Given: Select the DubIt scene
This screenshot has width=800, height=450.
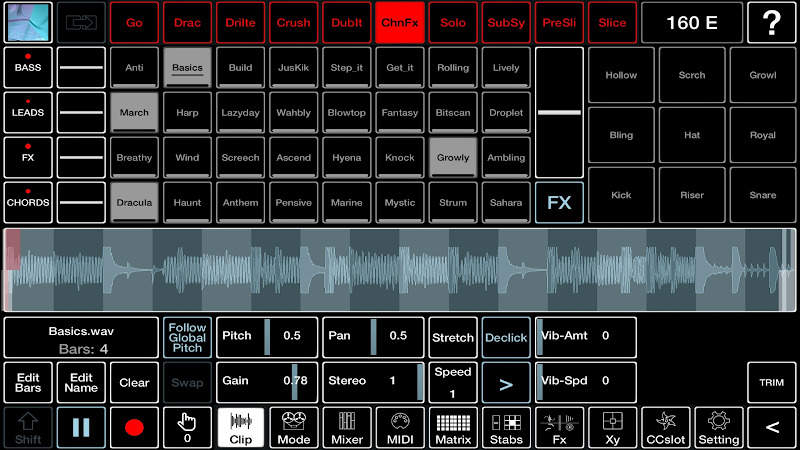Looking at the screenshot, I should (x=346, y=22).
